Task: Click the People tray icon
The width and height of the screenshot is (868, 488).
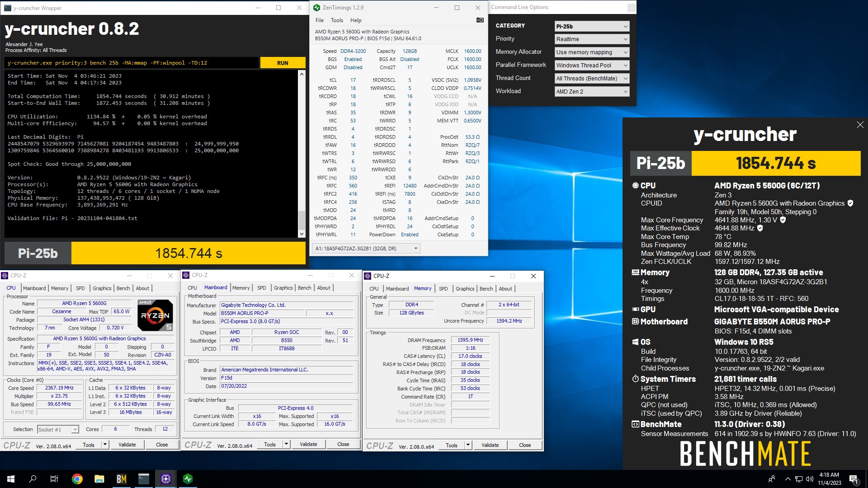Action: pyautogui.click(x=772, y=479)
